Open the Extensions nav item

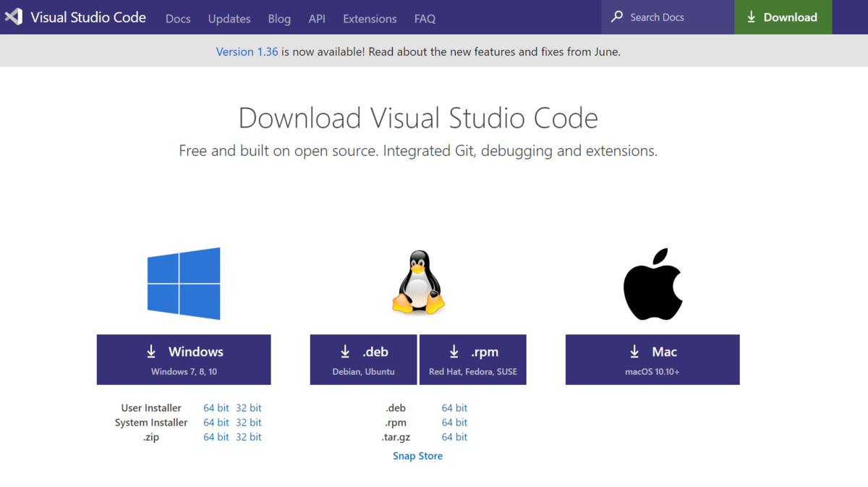click(370, 19)
